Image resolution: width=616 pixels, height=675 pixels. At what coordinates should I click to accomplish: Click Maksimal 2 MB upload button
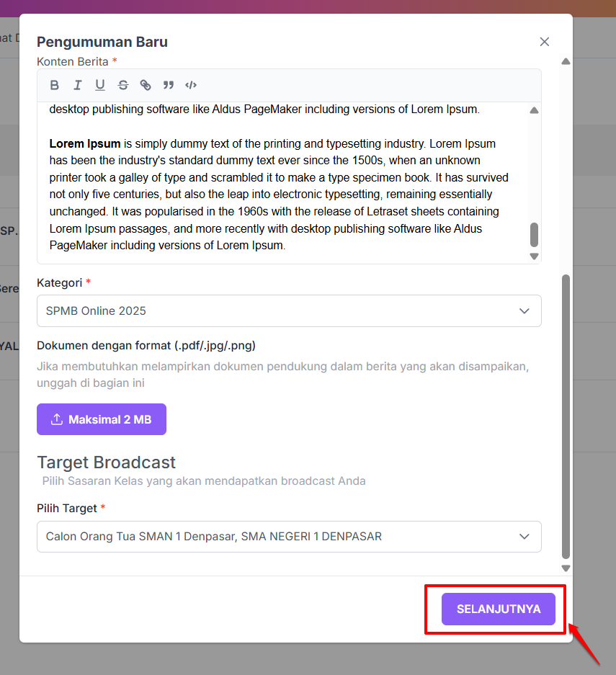(102, 419)
